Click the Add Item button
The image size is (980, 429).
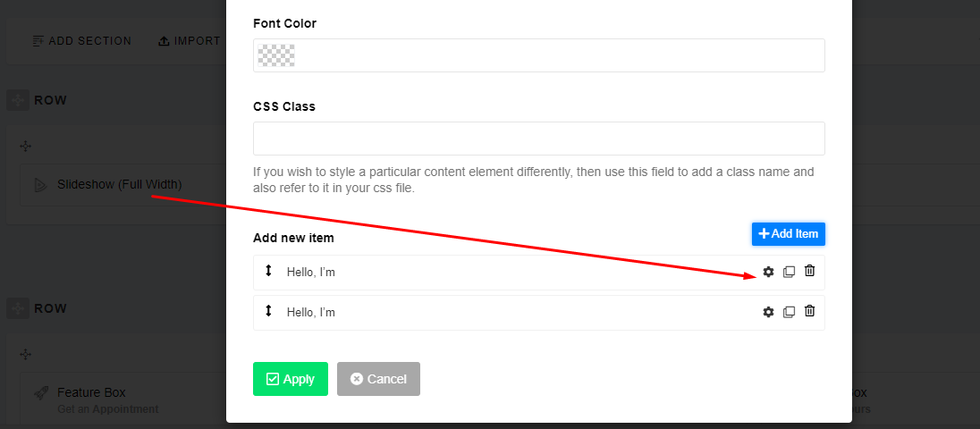tap(788, 233)
